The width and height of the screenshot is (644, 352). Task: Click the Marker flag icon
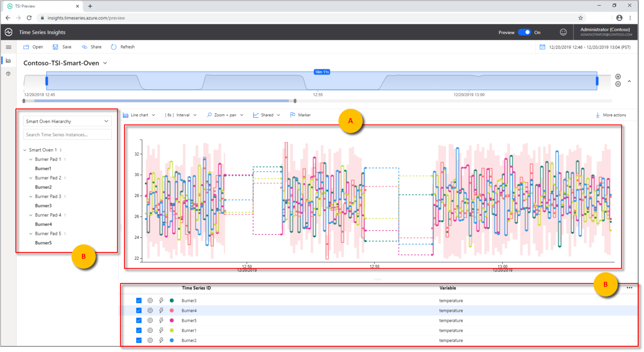tap(293, 115)
